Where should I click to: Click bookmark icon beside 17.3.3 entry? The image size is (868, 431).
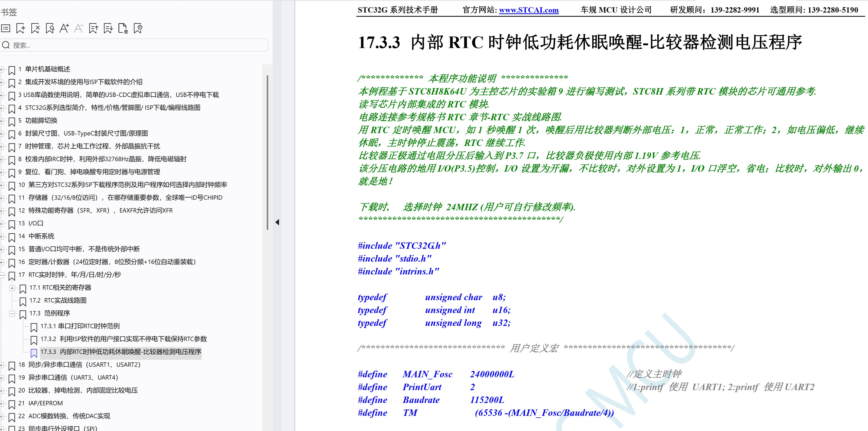tap(34, 353)
